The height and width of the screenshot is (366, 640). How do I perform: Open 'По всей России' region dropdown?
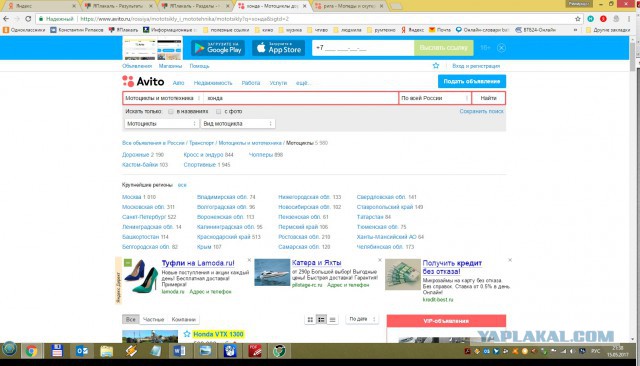(435, 98)
